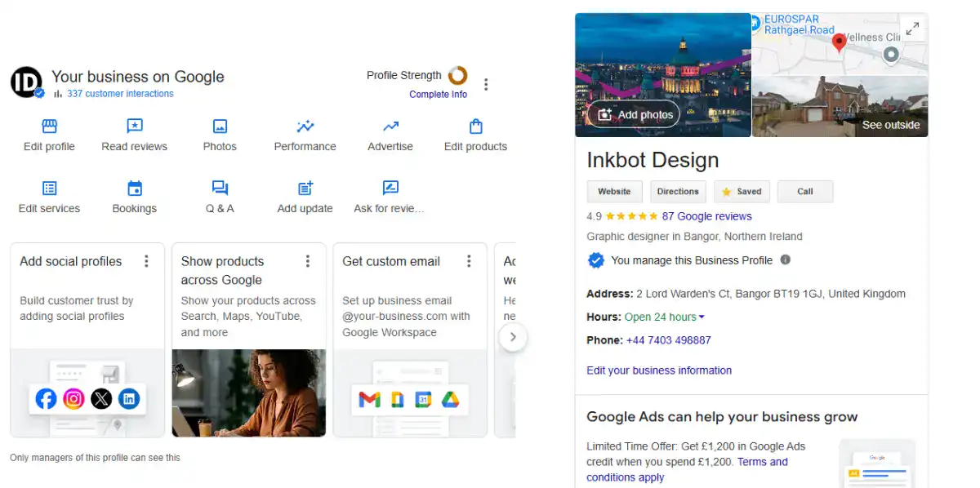Advance cards carousel with right arrow
This screenshot has height=488, width=980.
(x=513, y=336)
